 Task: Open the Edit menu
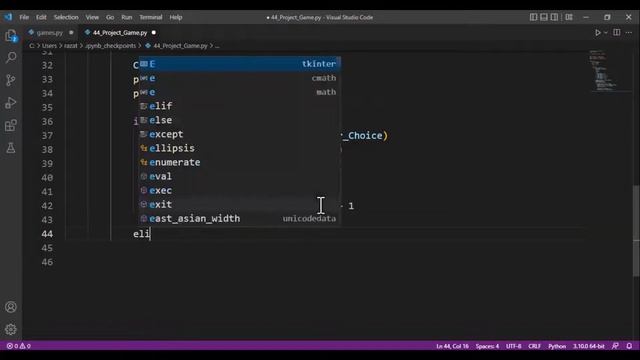pyautogui.click(x=41, y=17)
